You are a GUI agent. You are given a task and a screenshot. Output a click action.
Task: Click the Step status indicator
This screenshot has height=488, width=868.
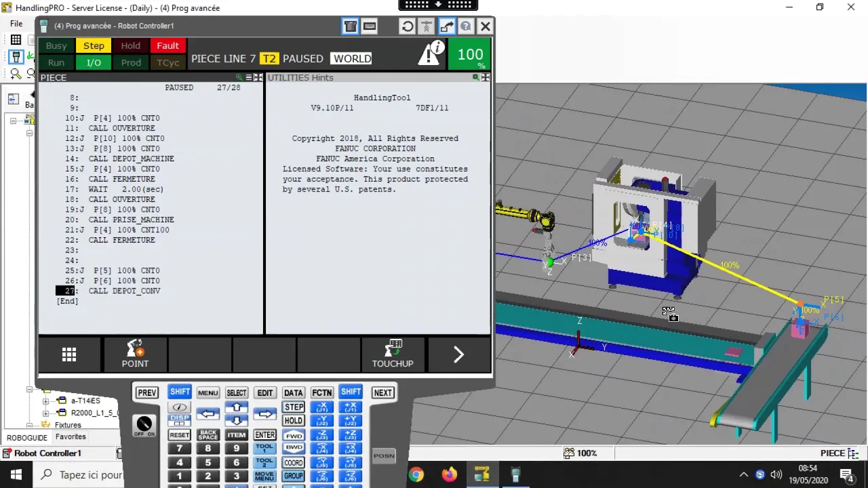94,45
